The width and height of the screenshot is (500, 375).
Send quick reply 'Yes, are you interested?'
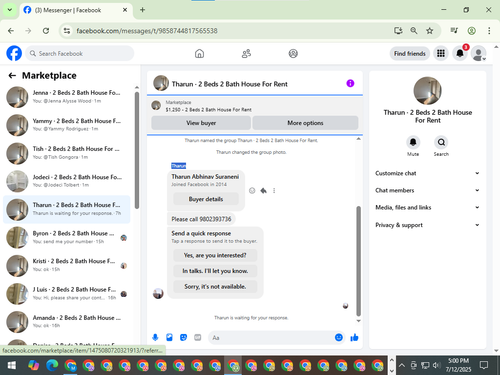215,255
